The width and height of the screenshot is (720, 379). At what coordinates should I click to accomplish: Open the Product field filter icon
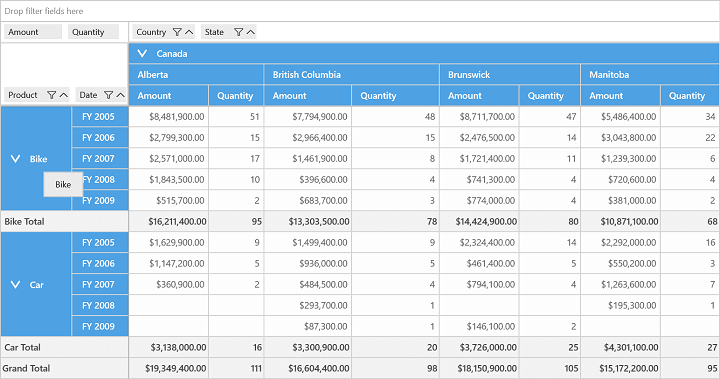51,95
